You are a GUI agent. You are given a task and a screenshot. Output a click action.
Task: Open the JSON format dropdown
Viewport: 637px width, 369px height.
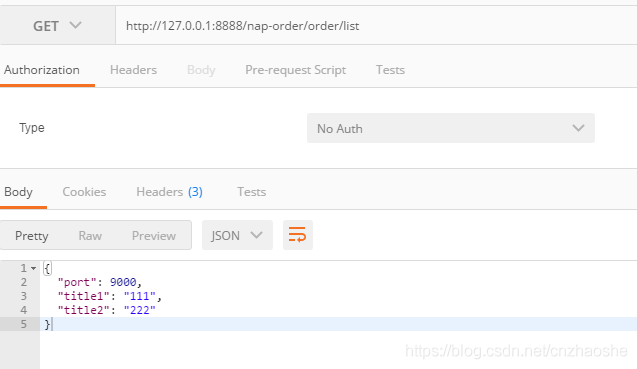coord(237,235)
